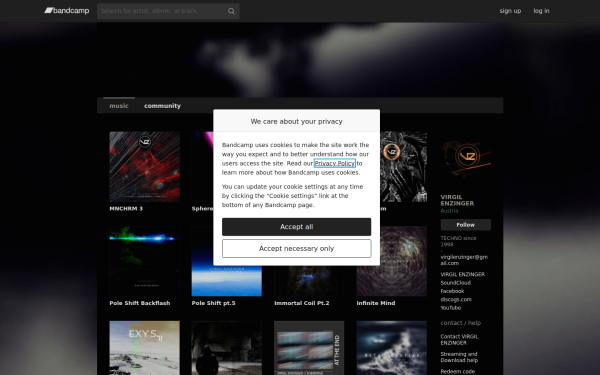Accept all cookies

pyautogui.click(x=297, y=227)
